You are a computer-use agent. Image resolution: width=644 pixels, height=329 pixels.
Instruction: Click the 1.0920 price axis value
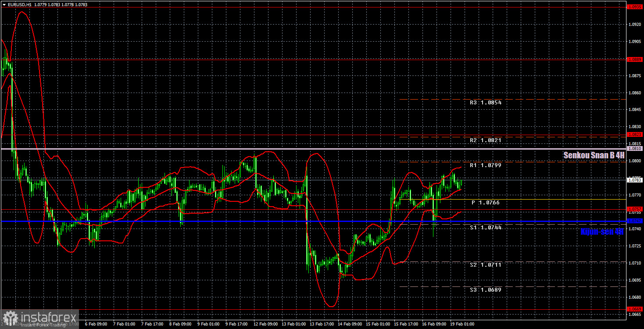tap(635, 25)
